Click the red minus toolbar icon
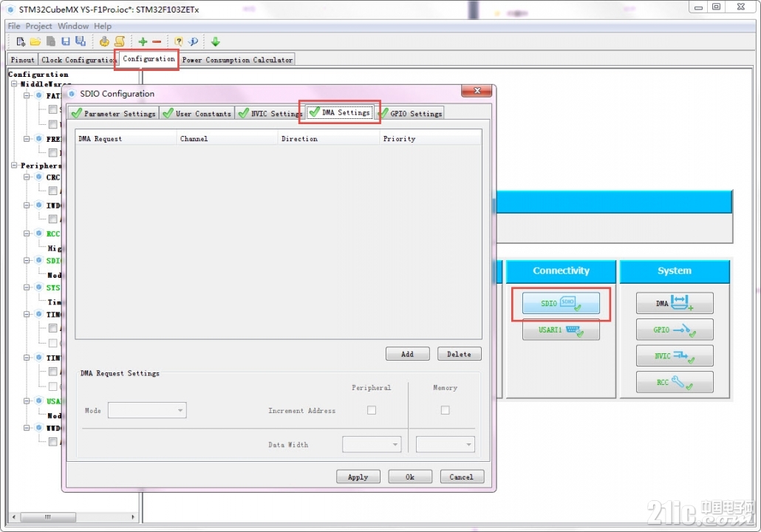 click(157, 41)
